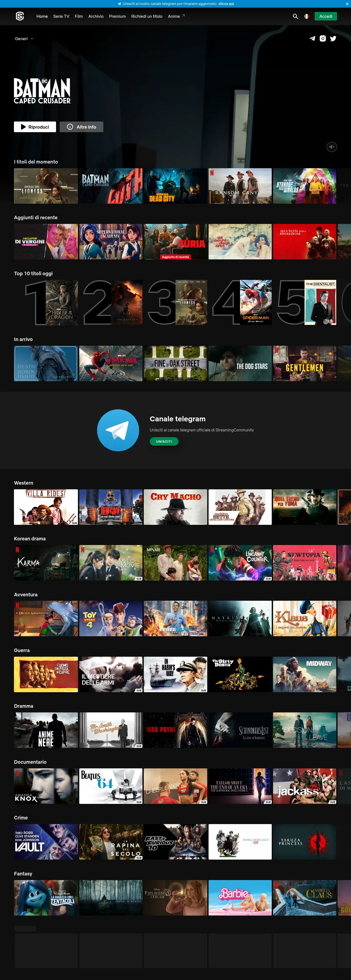Click the Accedi login button

click(326, 16)
